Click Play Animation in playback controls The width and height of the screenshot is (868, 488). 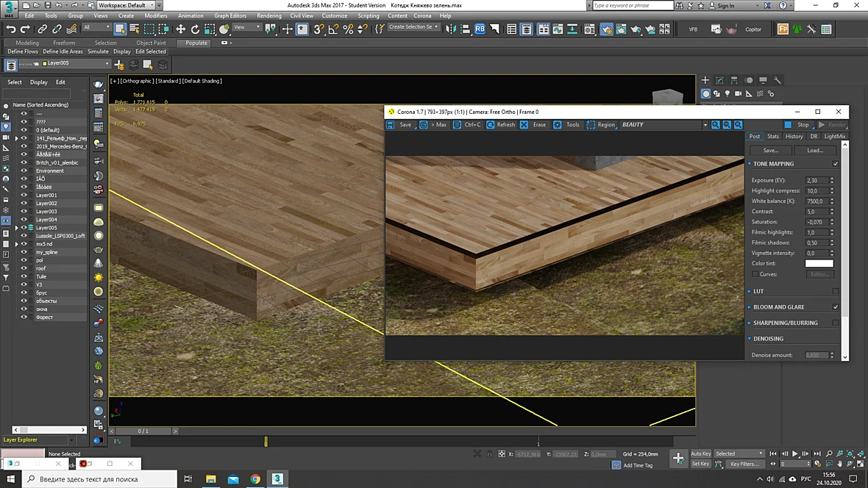[x=795, y=453]
